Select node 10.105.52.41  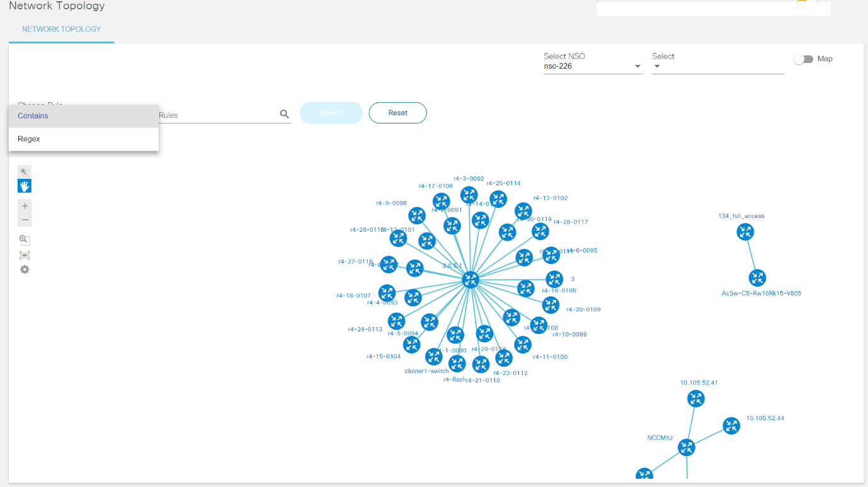pos(695,398)
